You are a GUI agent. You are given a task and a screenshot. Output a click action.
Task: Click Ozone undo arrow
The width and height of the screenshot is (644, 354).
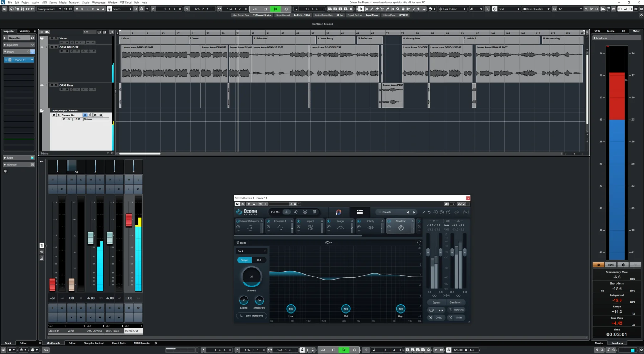tap(429, 212)
